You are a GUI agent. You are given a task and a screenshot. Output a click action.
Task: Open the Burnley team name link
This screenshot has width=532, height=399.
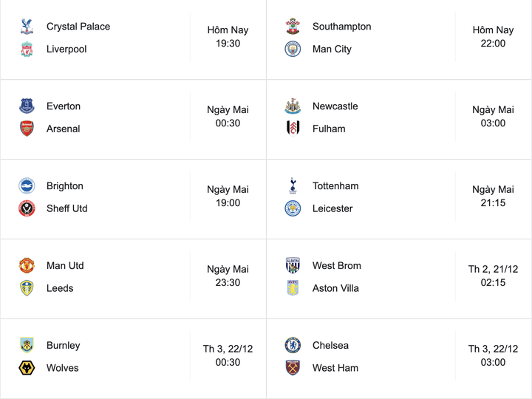coord(64,345)
